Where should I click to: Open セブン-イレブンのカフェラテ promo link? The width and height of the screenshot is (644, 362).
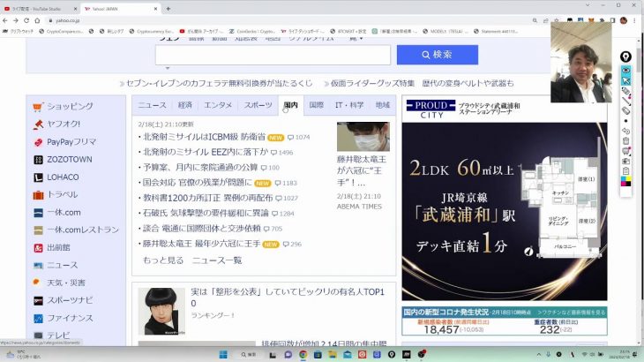[x=220, y=83]
